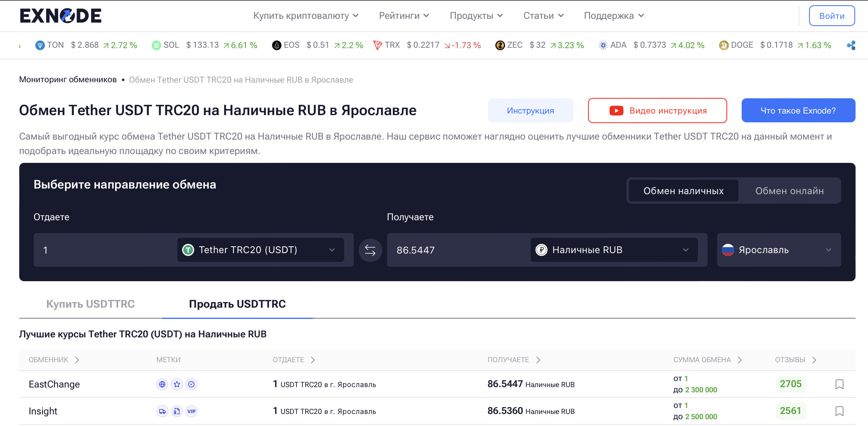The image size is (868, 426).
Task: Click the TON change 2.72 %
Action: click(x=120, y=45)
